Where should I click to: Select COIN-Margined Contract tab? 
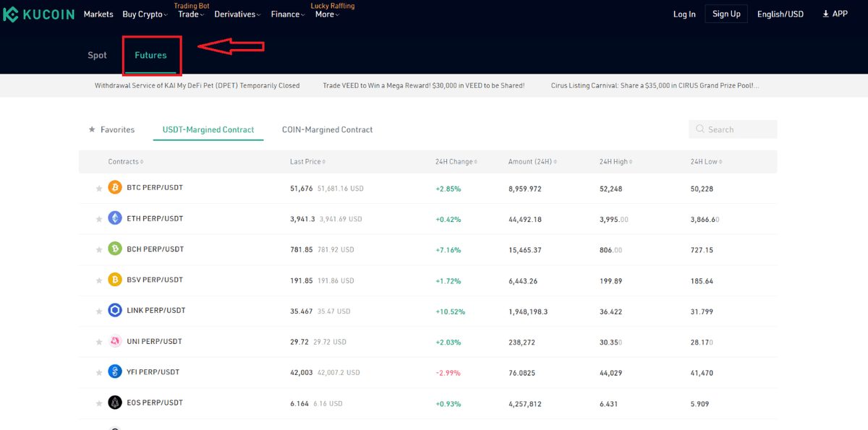328,130
